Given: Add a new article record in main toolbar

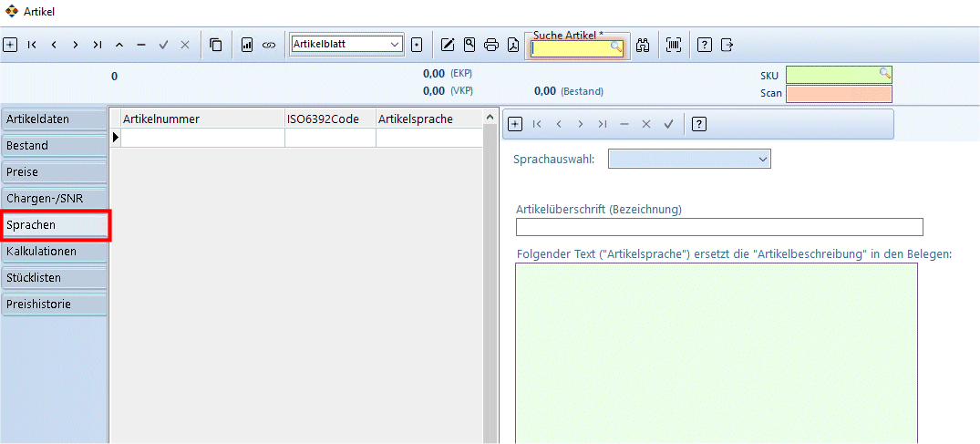Looking at the screenshot, I should click(10, 45).
